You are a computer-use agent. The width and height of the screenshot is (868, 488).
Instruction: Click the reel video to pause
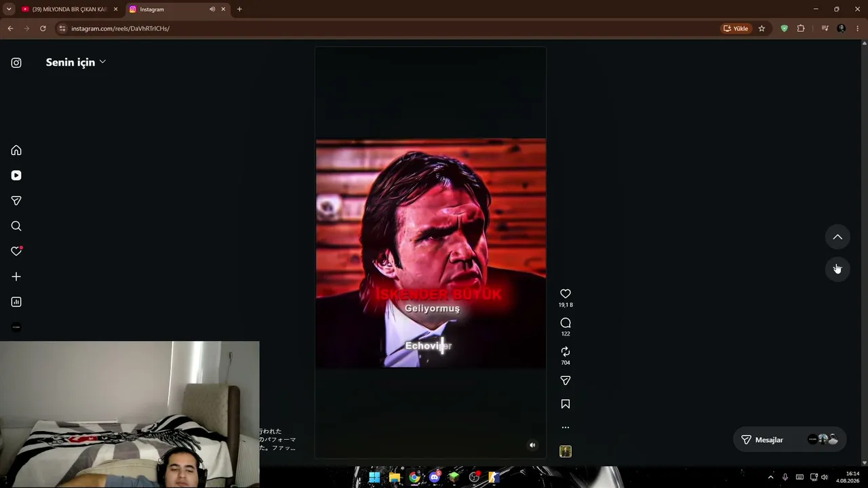click(431, 253)
